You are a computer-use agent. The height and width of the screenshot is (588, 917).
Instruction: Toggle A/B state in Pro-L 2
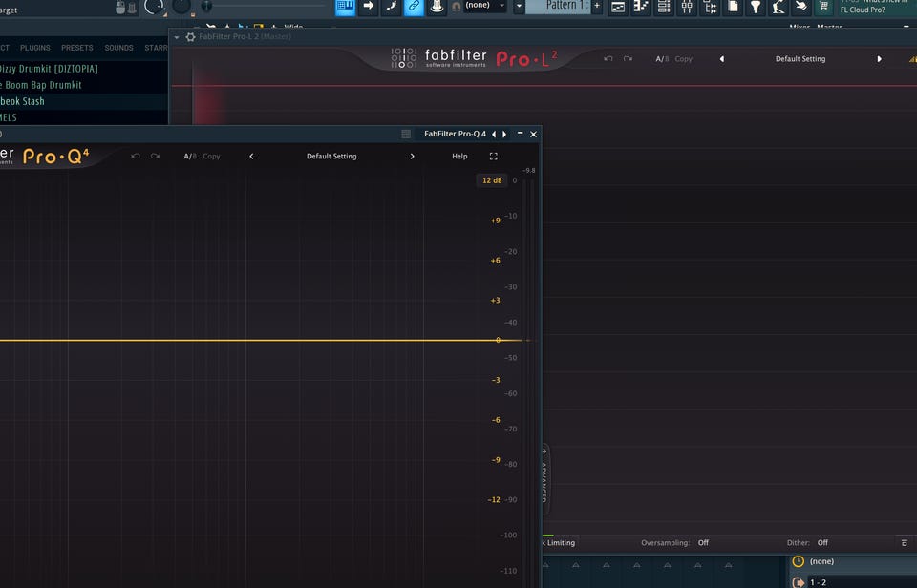pyautogui.click(x=662, y=59)
